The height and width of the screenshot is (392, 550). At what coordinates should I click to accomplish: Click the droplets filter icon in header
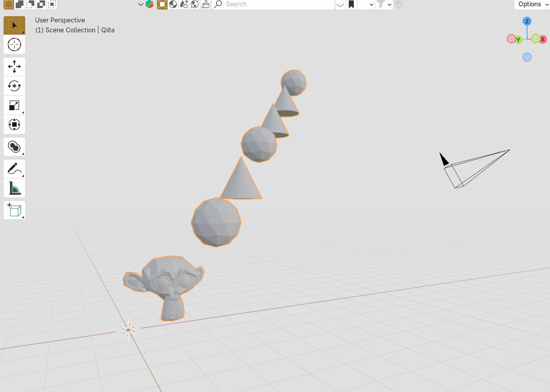(184, 4)
